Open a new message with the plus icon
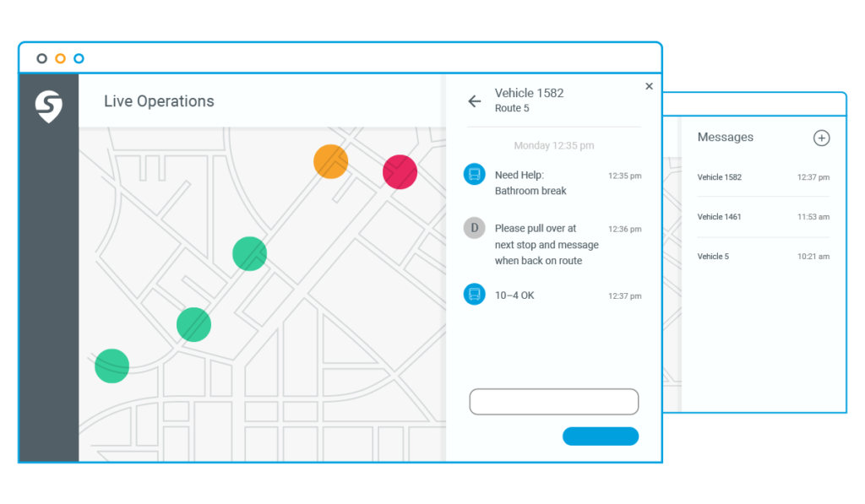 coord(821,138)
